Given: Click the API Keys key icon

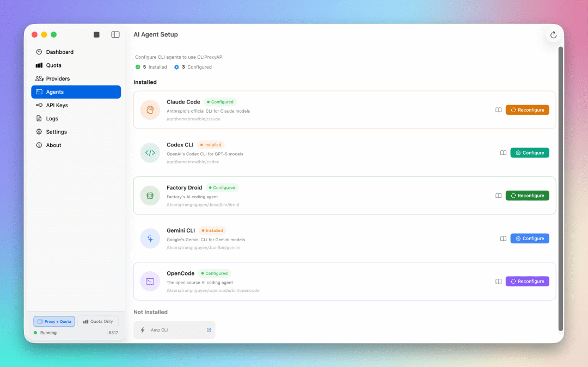Looking at the screenshot, I should click(x=39, y=105).
